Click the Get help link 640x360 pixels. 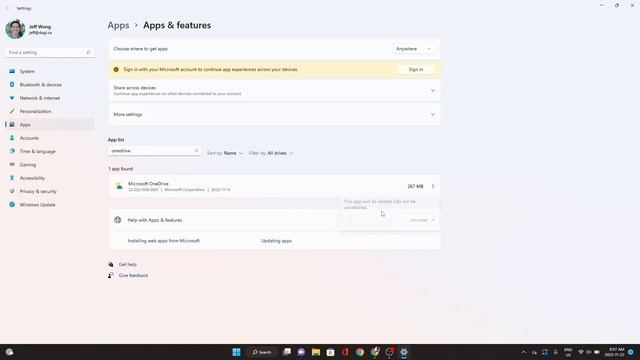128,264
